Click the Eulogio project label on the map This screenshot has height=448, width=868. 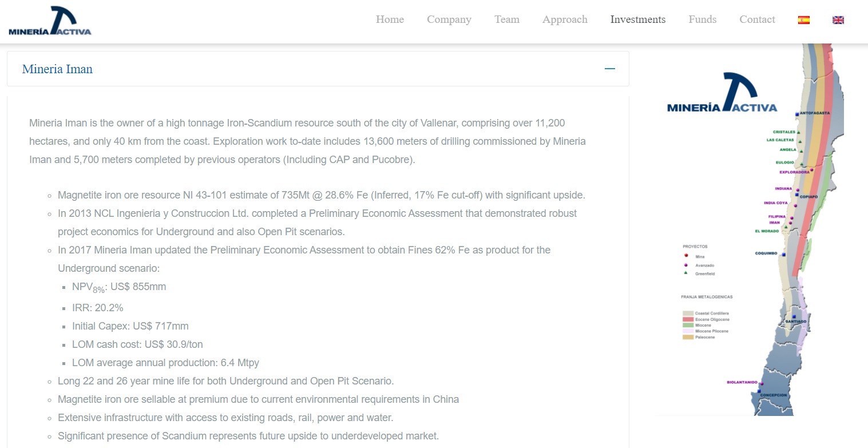point(785,162)
